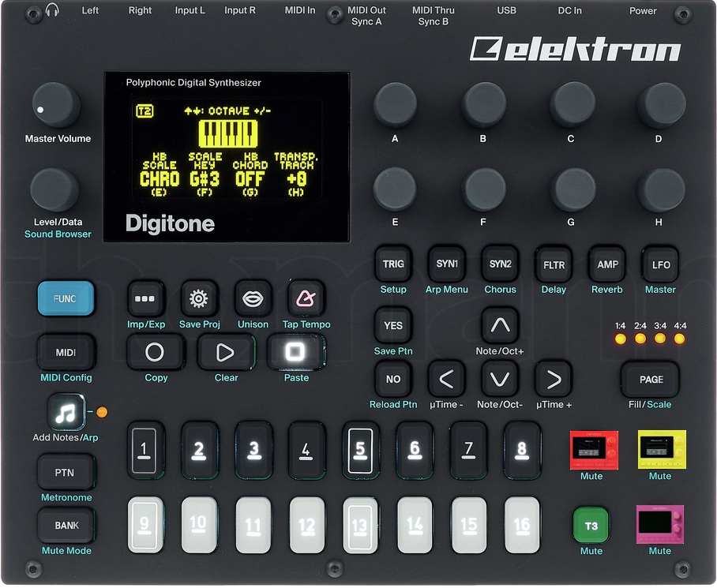The height and width of the screenshot is (588, 717).
Task: Toggle sequencer trig key 7
Action: pos(468,450)
